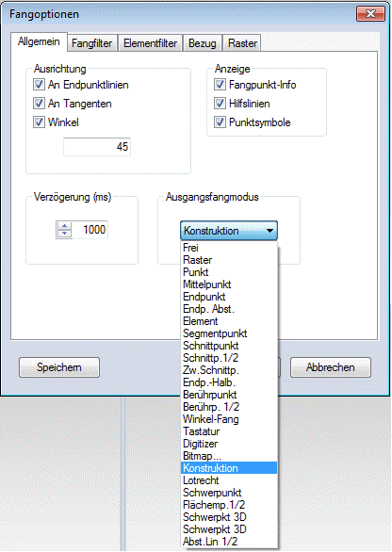Image resolution: width=392 pixels, height=552 pixels.
Task: Uncheck the An Tangenten checkbox
Action: coord(39,104)
